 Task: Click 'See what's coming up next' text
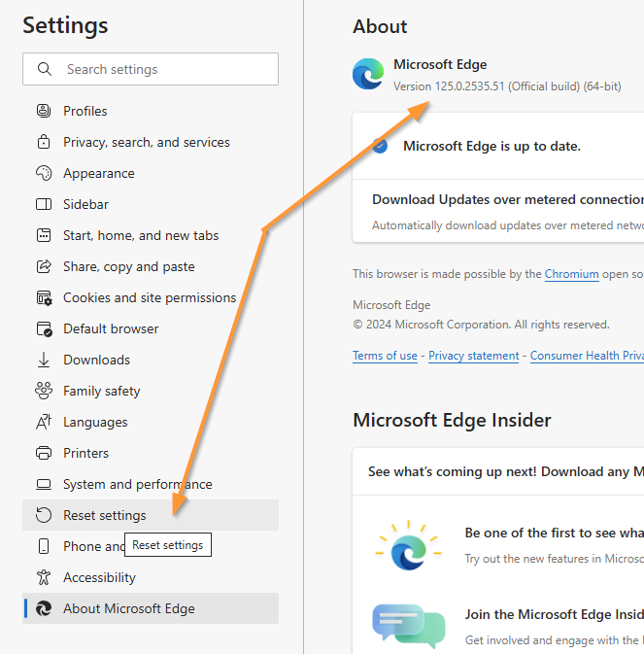pyautogui.click(x=506, y=471)
